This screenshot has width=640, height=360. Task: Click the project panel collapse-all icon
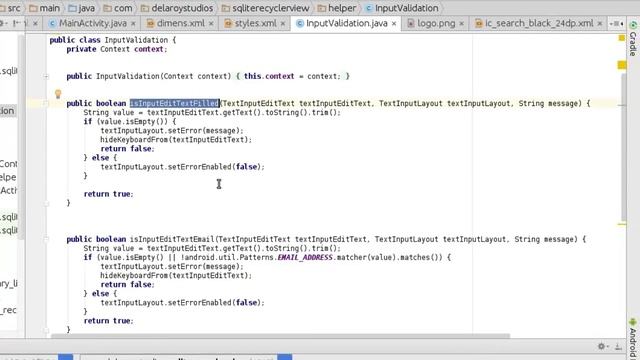click(16, 23)
